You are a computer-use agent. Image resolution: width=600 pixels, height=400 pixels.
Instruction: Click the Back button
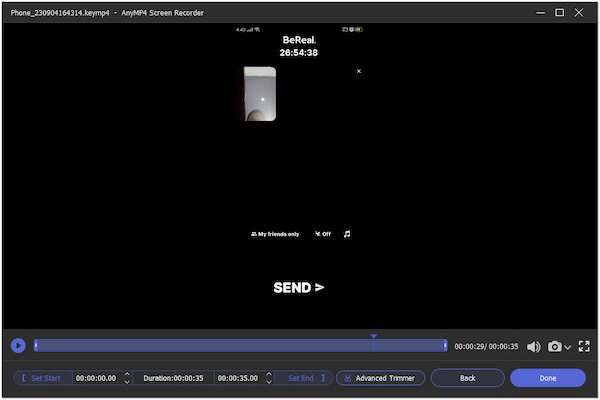[x=468, y=378]
